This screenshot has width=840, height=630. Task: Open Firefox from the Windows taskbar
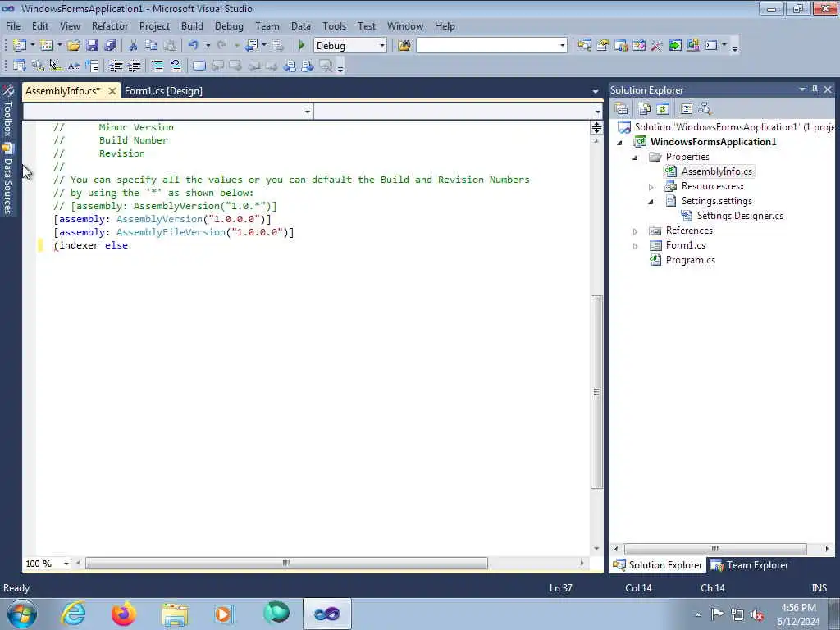124,614
